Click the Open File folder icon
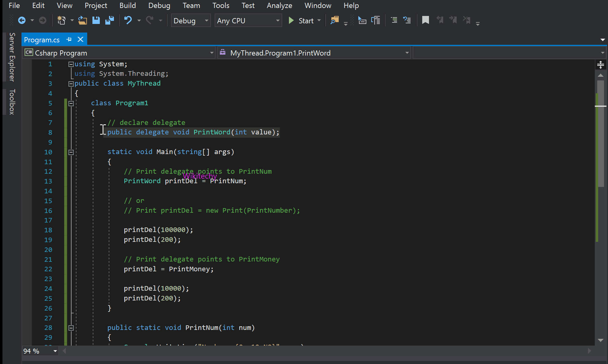The width and height of the screenshot is (608, 364). click(82, 21)
